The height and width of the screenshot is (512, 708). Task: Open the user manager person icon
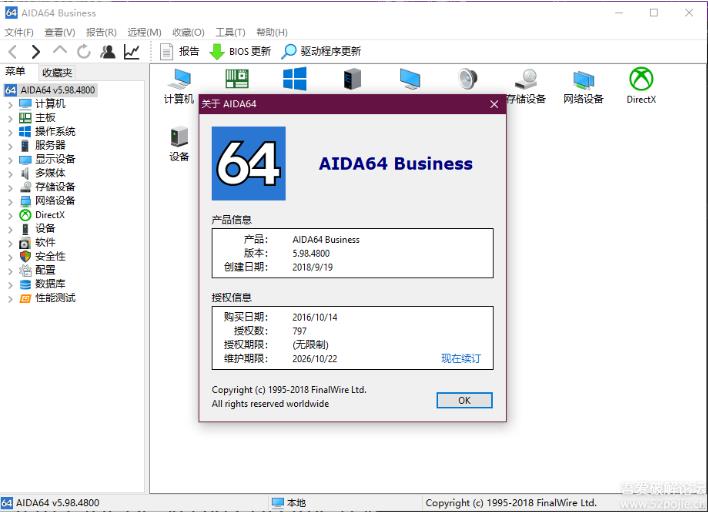(107, 52)
